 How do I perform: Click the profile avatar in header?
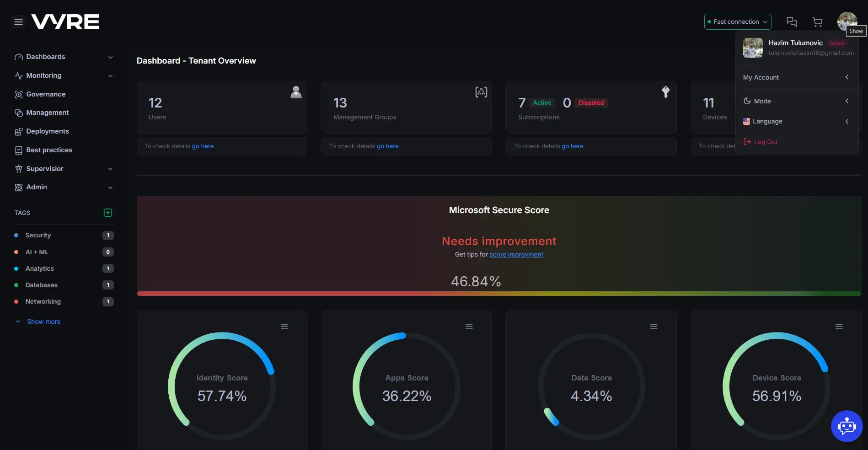tap(847, 21)
